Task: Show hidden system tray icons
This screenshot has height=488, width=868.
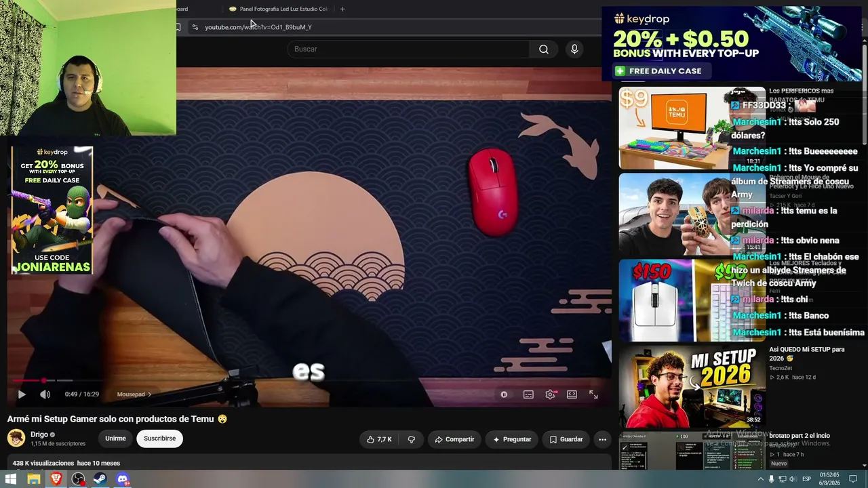Action: coord(760,479)
